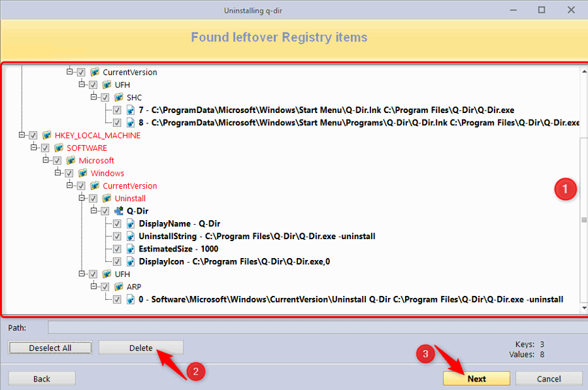
Task: Toggle the EstimatedSize checkbox
Action: pyautogui.click(x=117, y=249)
